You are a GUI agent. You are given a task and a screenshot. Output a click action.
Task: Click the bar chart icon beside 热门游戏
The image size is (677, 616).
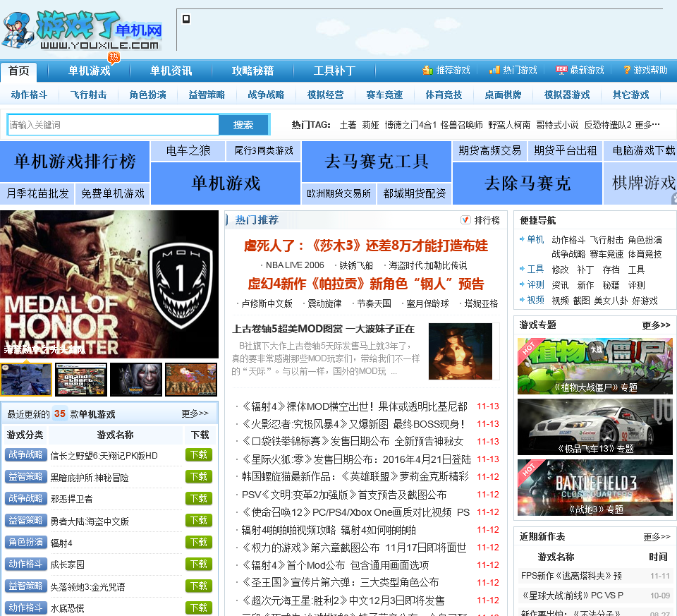(x=494, y=70)
